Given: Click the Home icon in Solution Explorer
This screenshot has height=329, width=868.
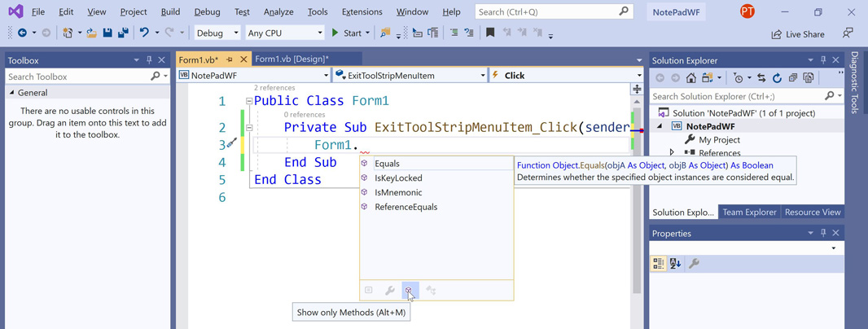Looking at the screenshot, I should tap(690, 78).
